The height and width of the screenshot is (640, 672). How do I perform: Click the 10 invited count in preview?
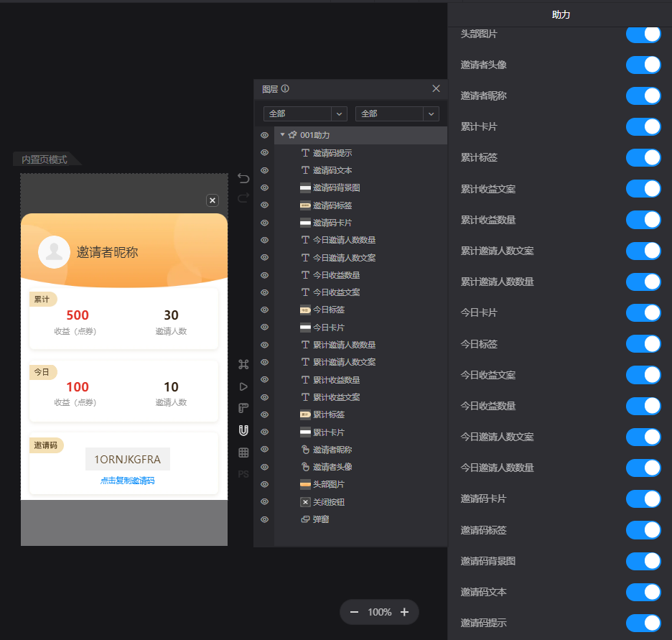pyautogui.click(x=171, y=386)
